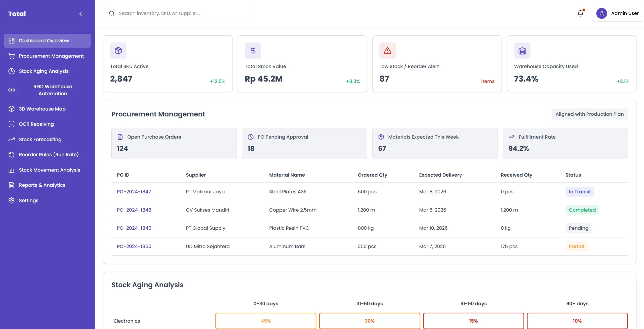
Task: Click the Admin User avatar icon
Action: pyautogui.click(x=601, y=13)
